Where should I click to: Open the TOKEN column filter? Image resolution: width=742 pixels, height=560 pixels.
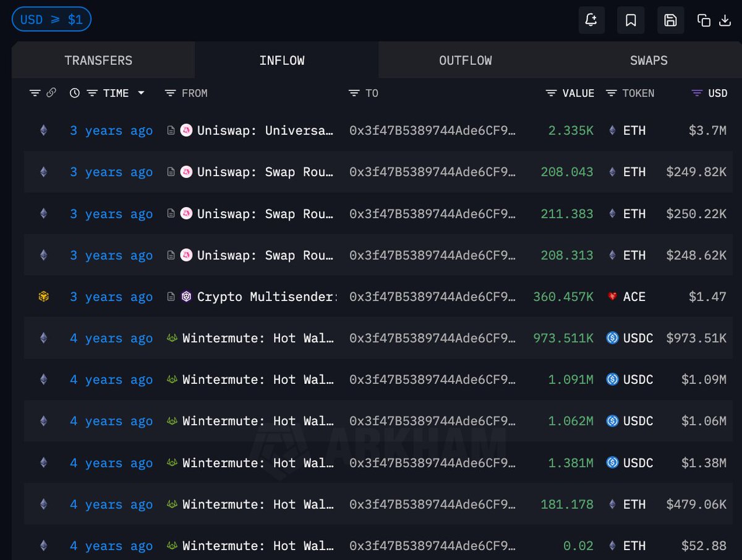[612, 93]
